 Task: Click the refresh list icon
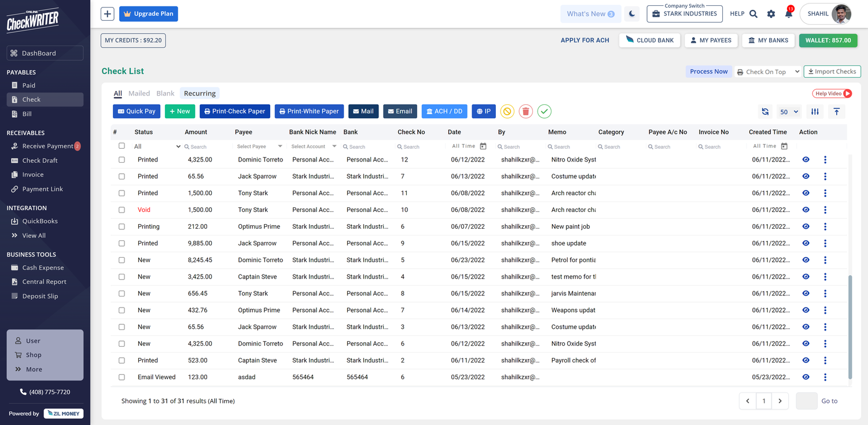(765, 111)
